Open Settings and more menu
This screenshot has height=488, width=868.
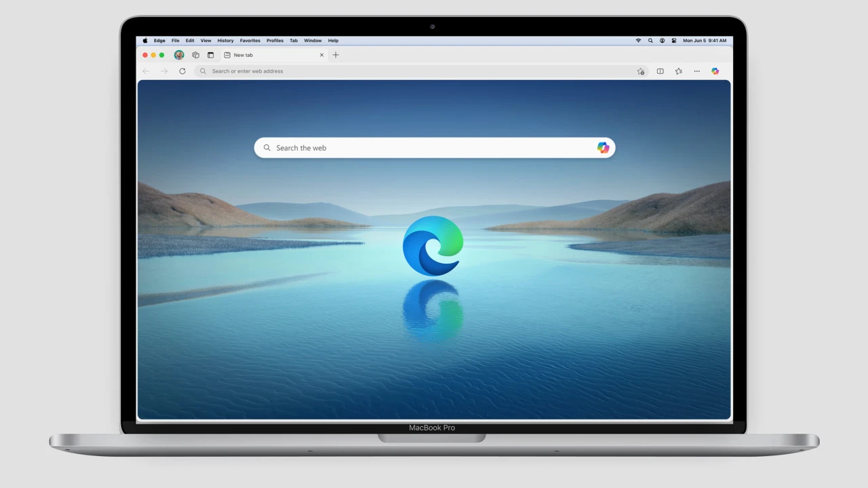coord(696,71)
